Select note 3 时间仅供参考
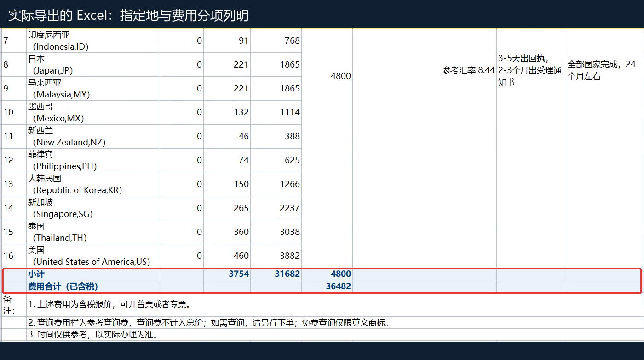Viewport: 644px width, 360px height. pos(335,335)
